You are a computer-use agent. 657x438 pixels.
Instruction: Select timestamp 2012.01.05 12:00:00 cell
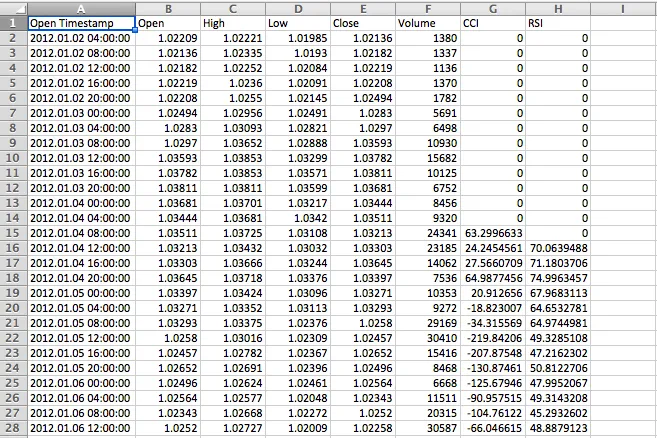pos(81,338)
